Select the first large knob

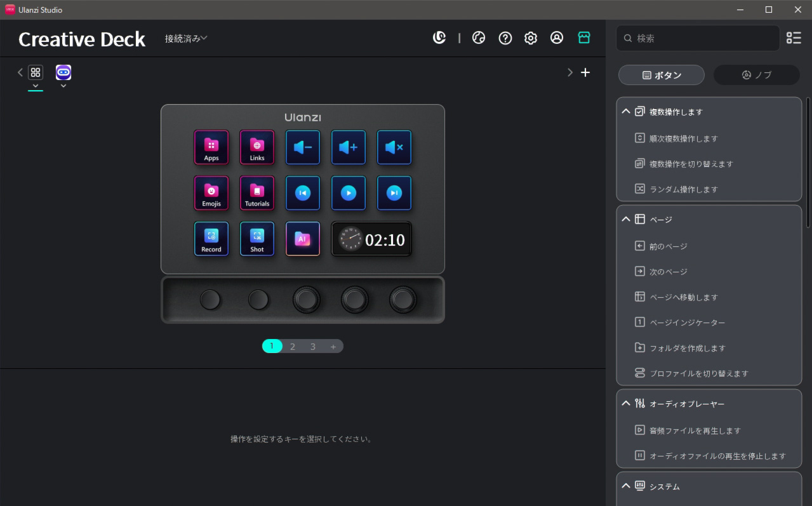pyautogui.click(x=307, y=300)
